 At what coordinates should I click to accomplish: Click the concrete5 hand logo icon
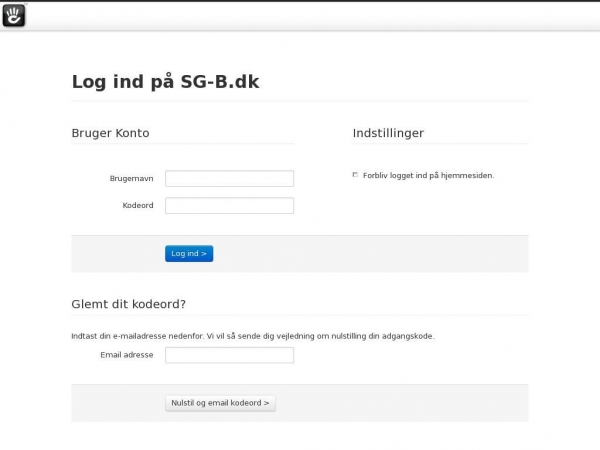point(14,16)
